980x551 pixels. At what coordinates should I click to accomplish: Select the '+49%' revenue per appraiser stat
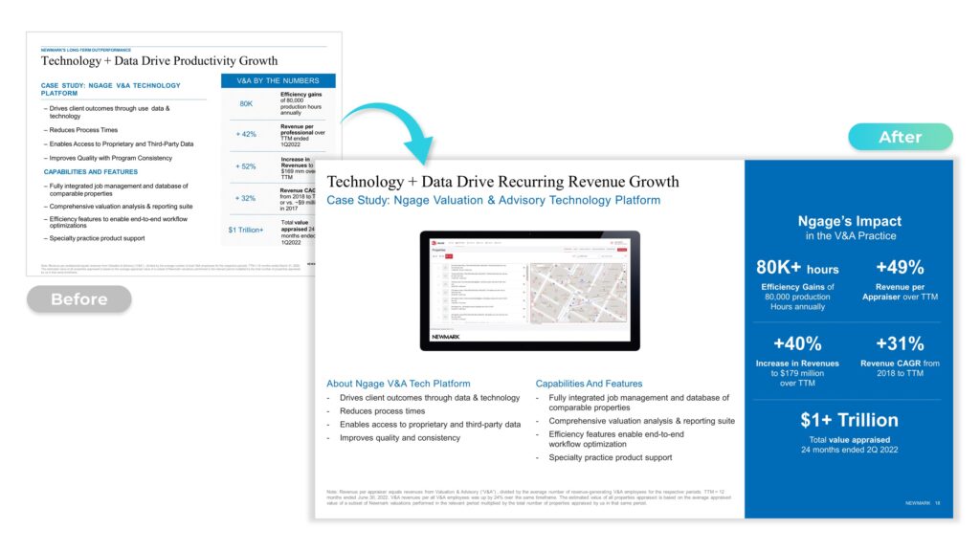tap(899, 268)
